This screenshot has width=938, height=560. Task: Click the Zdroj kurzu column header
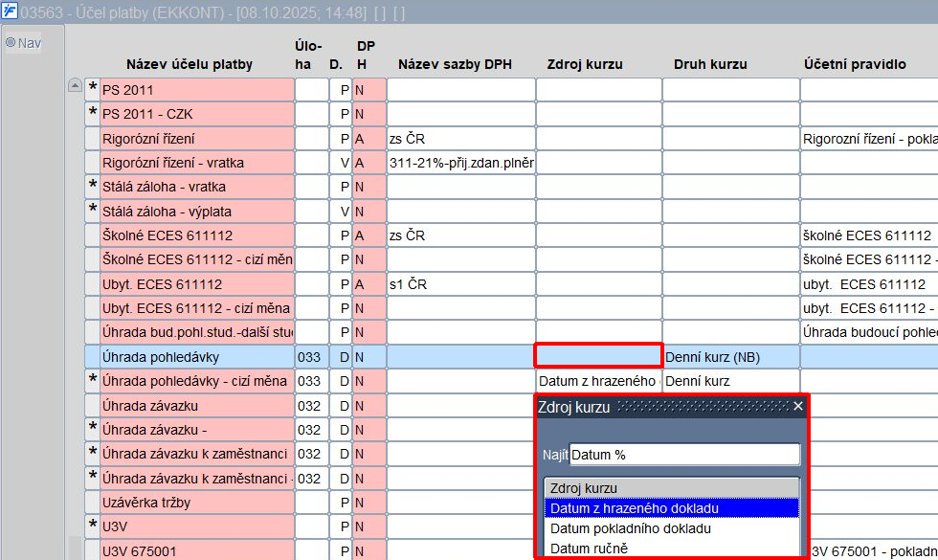[x=585, y=64]
